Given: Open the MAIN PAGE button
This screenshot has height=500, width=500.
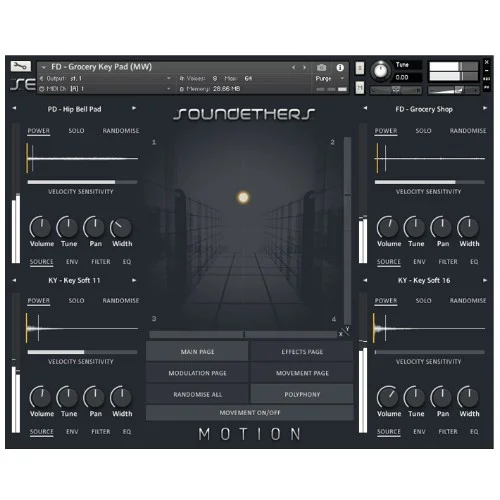Looking at the screenshot, I should (x=197, y=352).
